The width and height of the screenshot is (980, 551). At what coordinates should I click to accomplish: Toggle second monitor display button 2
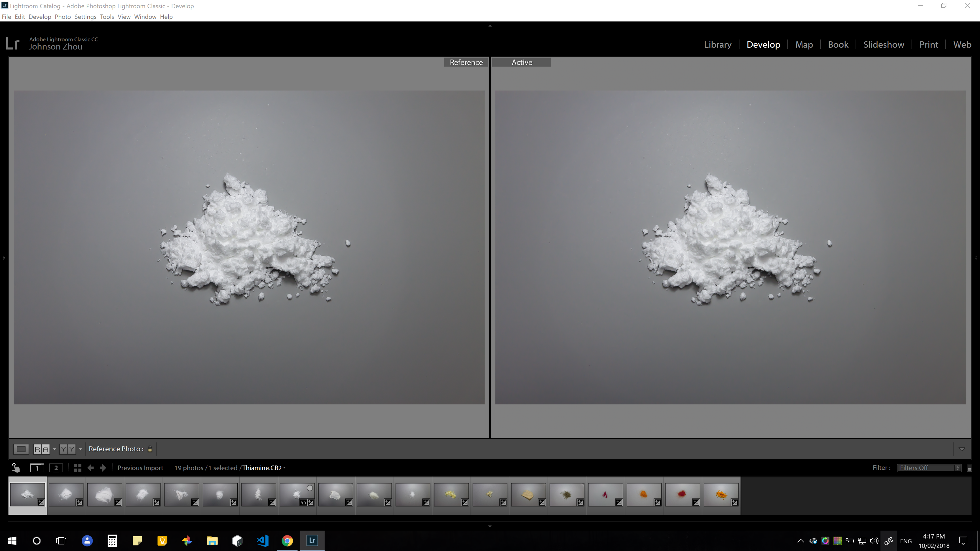pyautogui.click(x=56, y=468)
